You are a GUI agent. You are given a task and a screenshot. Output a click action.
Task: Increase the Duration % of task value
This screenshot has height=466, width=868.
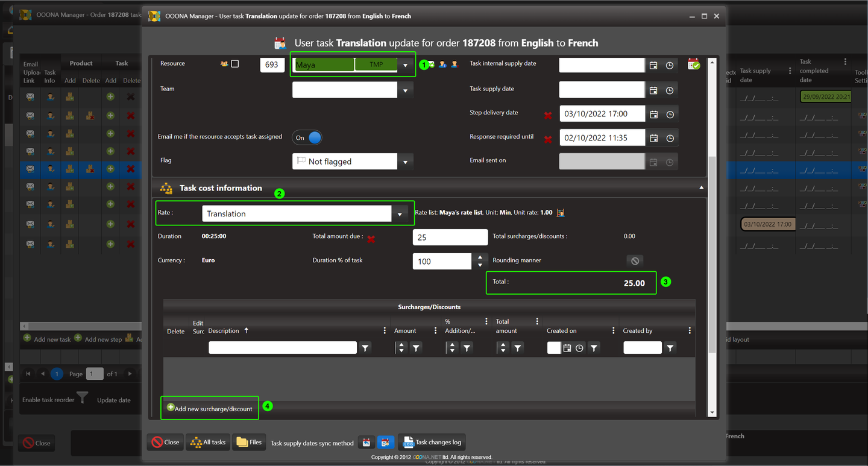[x=480, y=257]
